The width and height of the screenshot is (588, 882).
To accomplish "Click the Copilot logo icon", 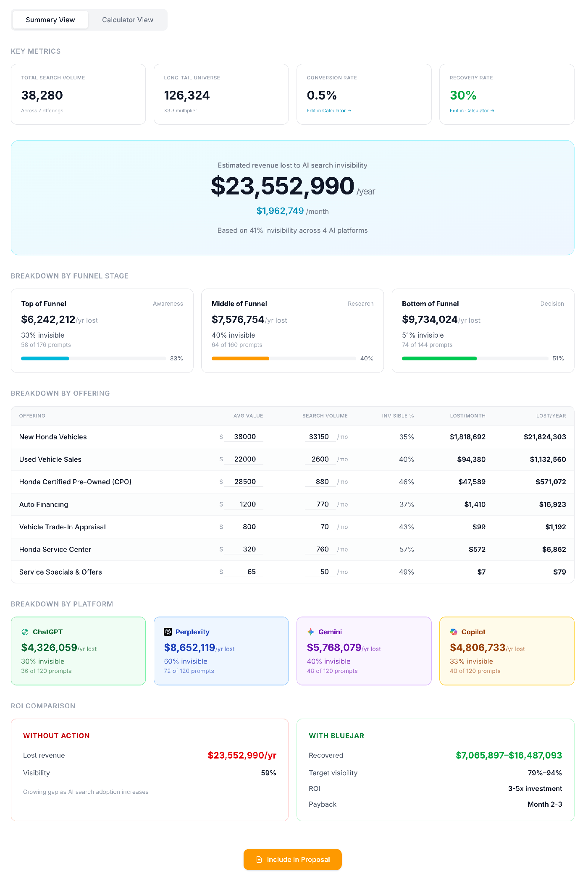I will tap(454, 632).
